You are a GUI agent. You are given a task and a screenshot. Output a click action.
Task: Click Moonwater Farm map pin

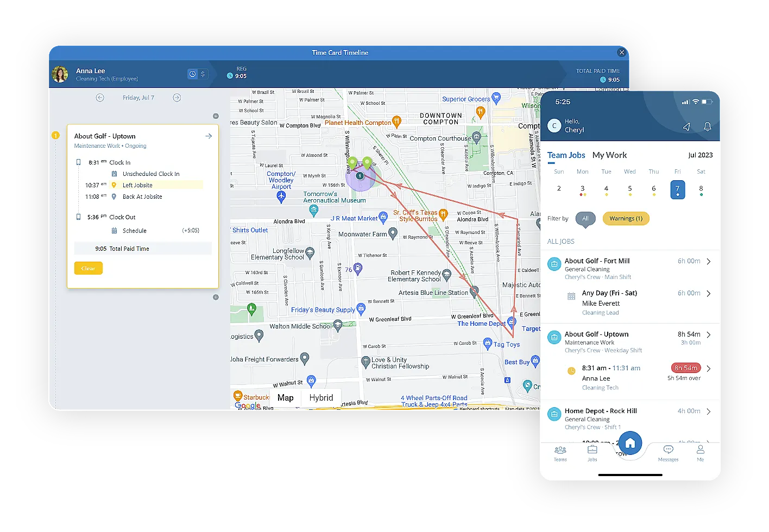[x=393, y=234]
